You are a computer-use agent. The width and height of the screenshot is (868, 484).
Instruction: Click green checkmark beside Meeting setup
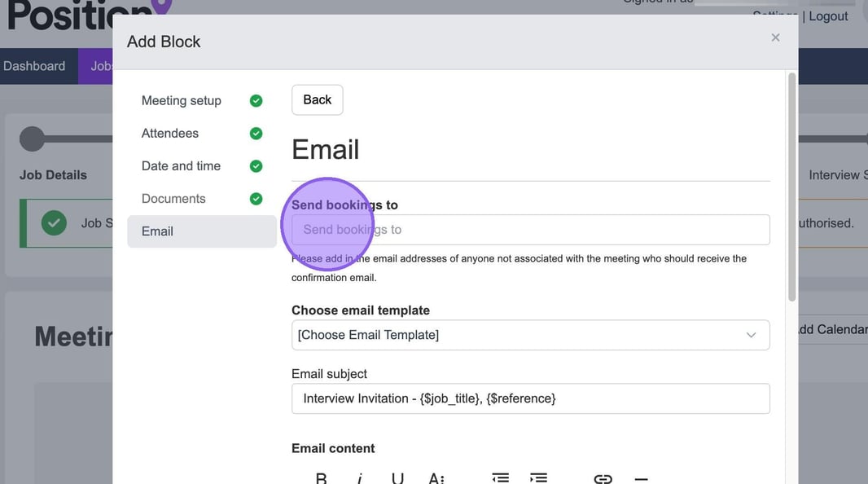[x=256, y=101]
